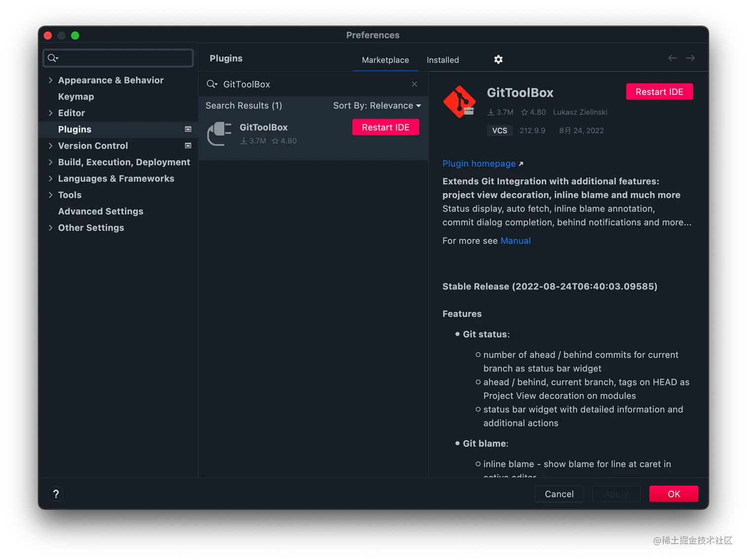Click the version number 212.9.9
The image size is (747, 560).
click(x=533, y=130)
